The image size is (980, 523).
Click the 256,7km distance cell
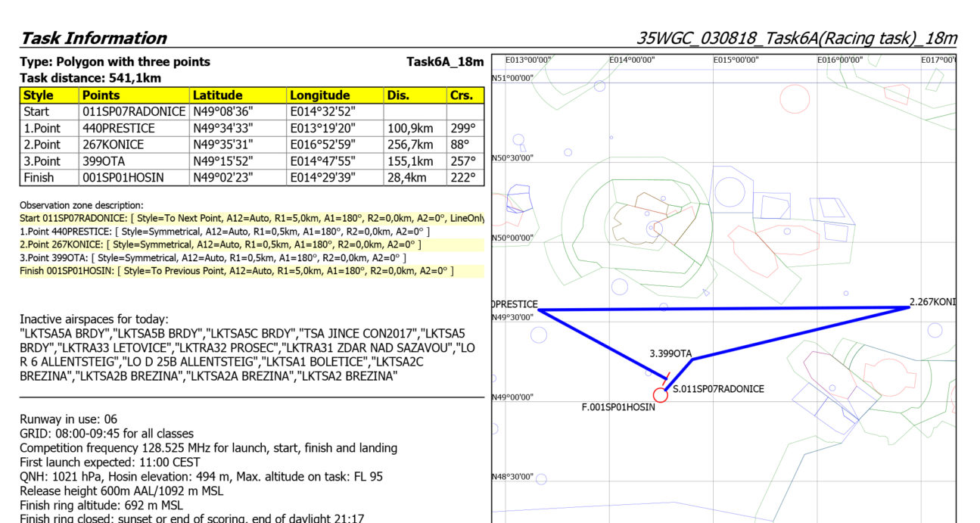[410, 145]
